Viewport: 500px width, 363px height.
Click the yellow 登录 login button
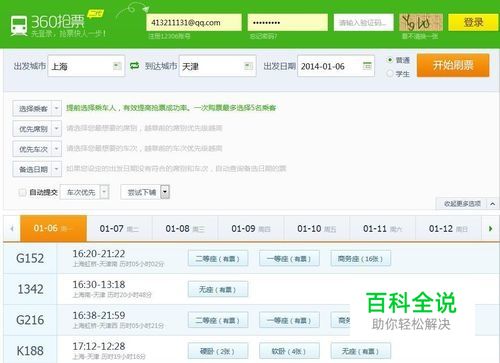tap(473, 22)
